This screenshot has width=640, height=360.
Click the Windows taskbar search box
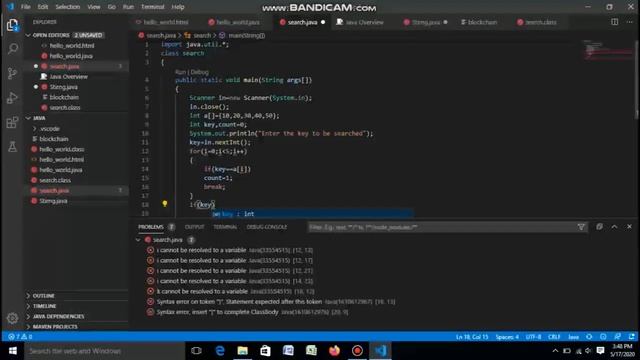pos(104,351)
